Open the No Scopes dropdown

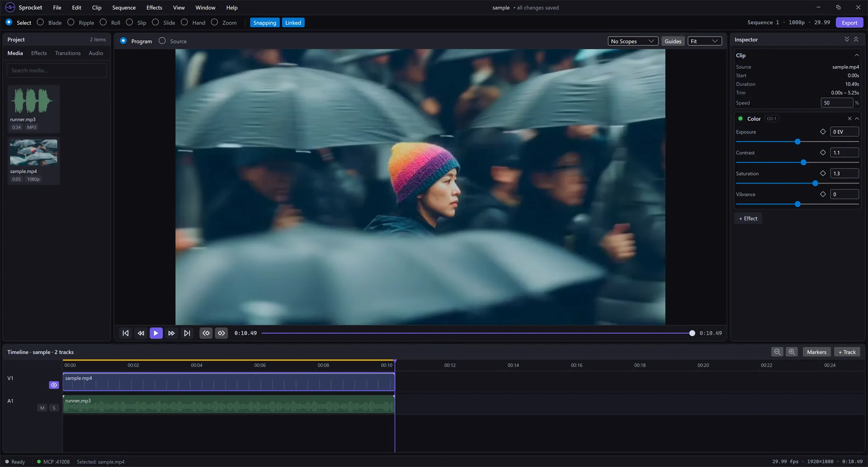pyautogui.click(x=633, y=41)
